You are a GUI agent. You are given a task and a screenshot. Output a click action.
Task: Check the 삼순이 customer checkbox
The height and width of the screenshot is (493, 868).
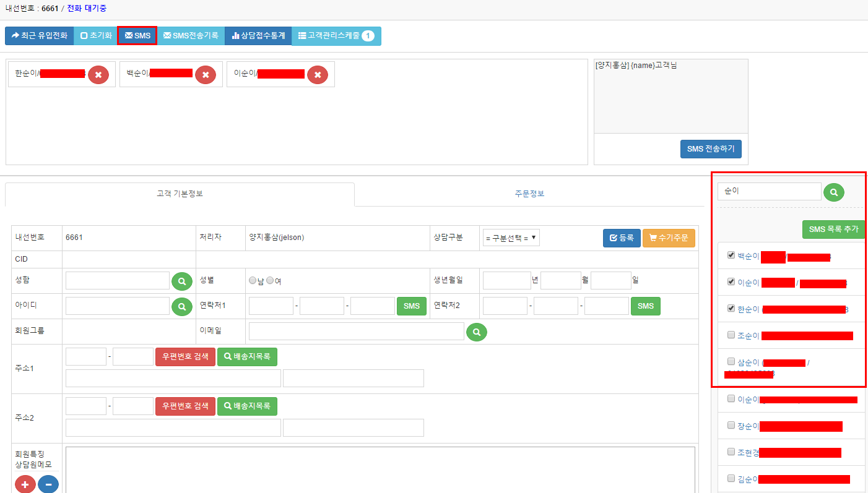coord(731,361)
